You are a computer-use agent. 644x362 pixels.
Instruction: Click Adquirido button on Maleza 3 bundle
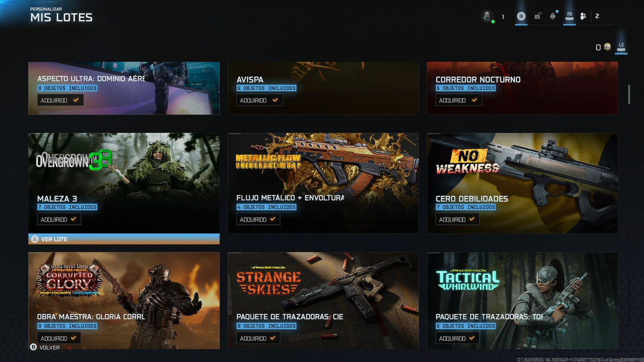pyautogui.click(x=59, y=219)
